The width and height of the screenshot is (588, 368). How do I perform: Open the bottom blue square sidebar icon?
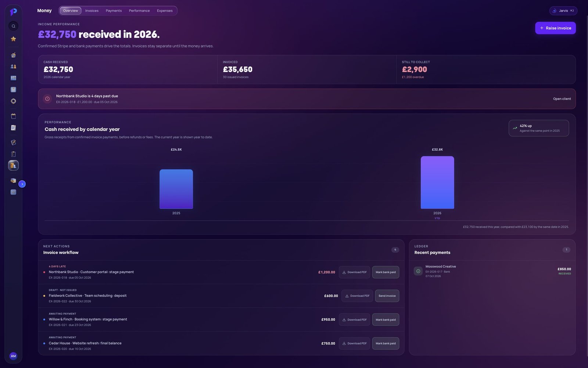pos(13,192)
